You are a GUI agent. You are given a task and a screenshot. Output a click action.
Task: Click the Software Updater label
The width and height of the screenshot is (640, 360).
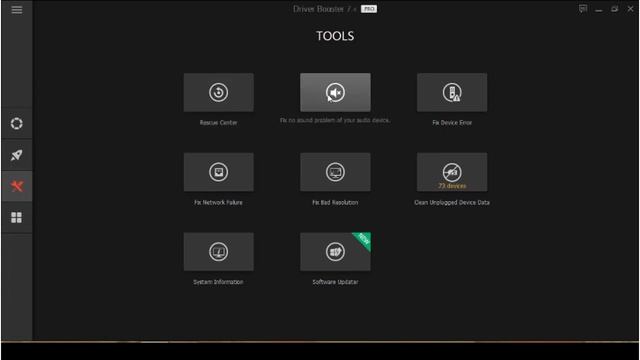pyautogui.click(x=335, y=282)
